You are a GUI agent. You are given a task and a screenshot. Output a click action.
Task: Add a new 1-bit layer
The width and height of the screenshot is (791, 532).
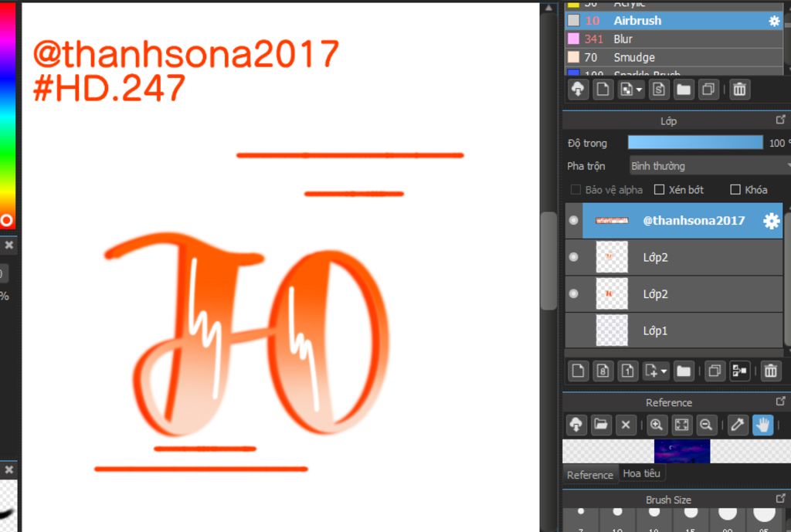[x=627, y=371]
